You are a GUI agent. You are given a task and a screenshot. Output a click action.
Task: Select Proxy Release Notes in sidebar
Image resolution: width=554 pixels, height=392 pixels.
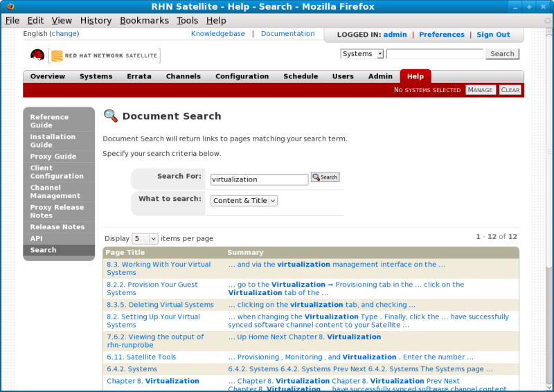(56, 211)
